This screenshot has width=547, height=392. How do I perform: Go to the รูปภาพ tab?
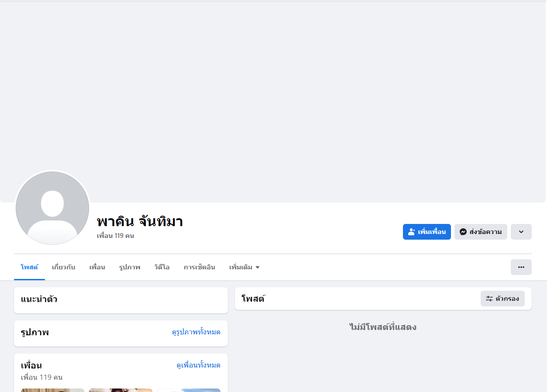click(130, 267)
